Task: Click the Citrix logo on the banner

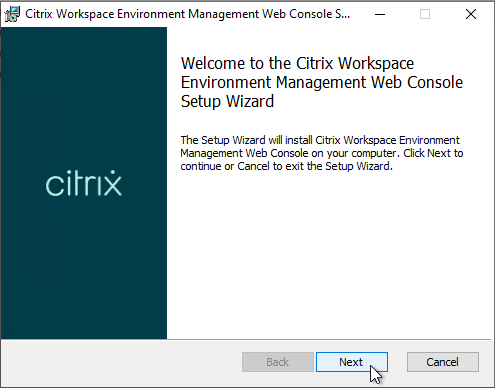Action: tap(84, 183)
